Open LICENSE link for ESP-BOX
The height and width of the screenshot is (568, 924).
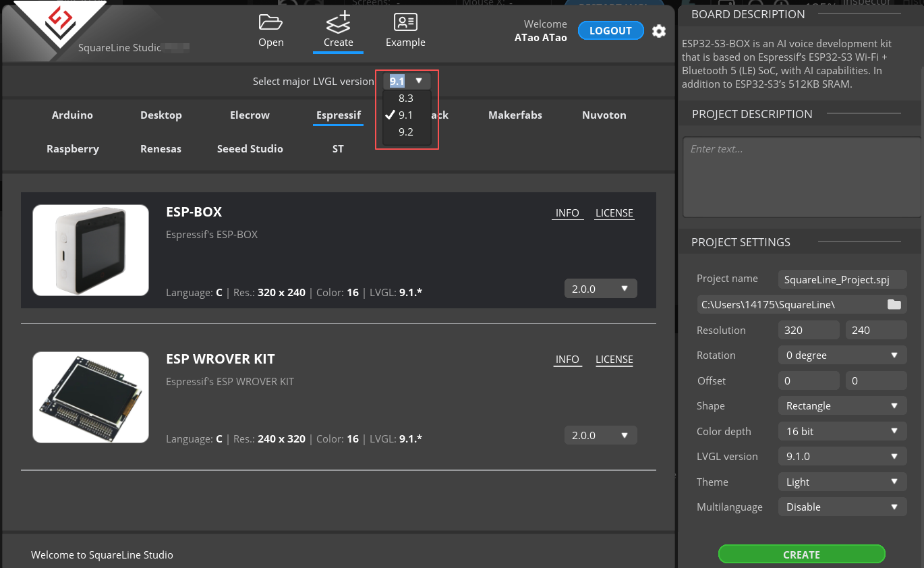(614, 213)
